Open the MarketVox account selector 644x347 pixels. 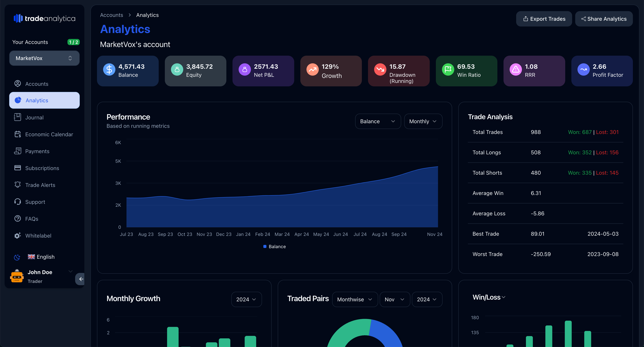point(44,58)
